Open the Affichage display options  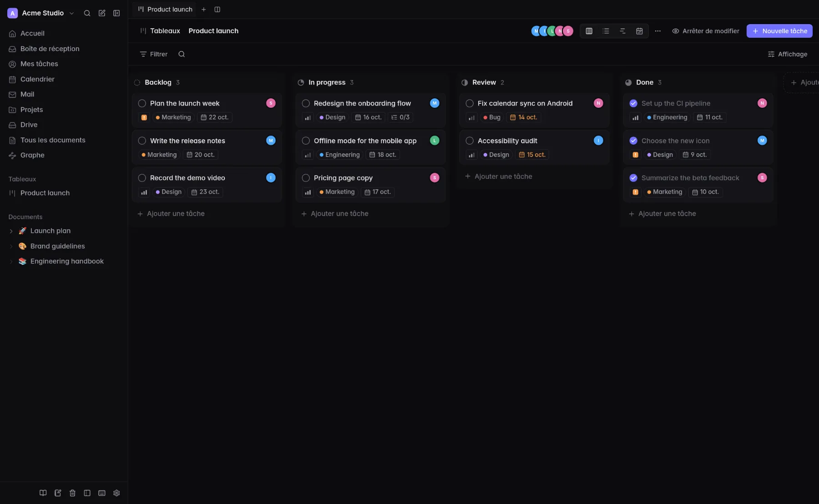pyautogui.click(x=788, y=54)
